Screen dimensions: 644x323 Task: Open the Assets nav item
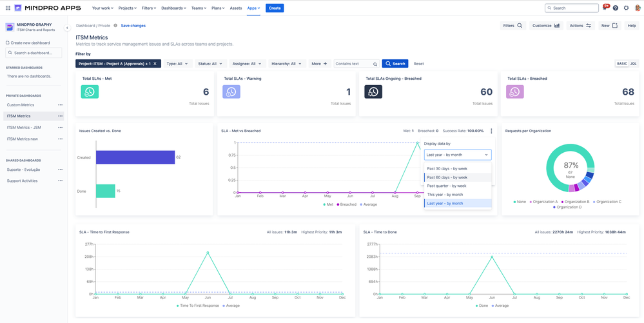click(236, 8)
